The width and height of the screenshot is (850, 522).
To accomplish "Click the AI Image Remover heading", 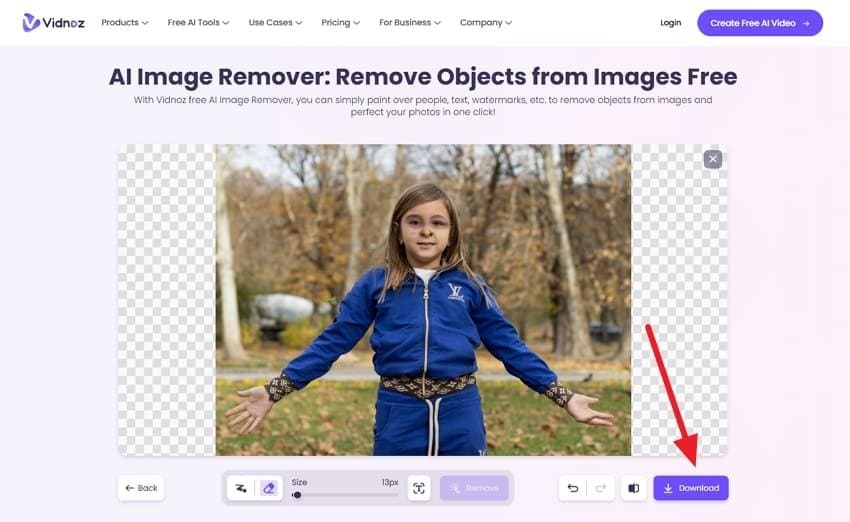I will click(423, 76).
